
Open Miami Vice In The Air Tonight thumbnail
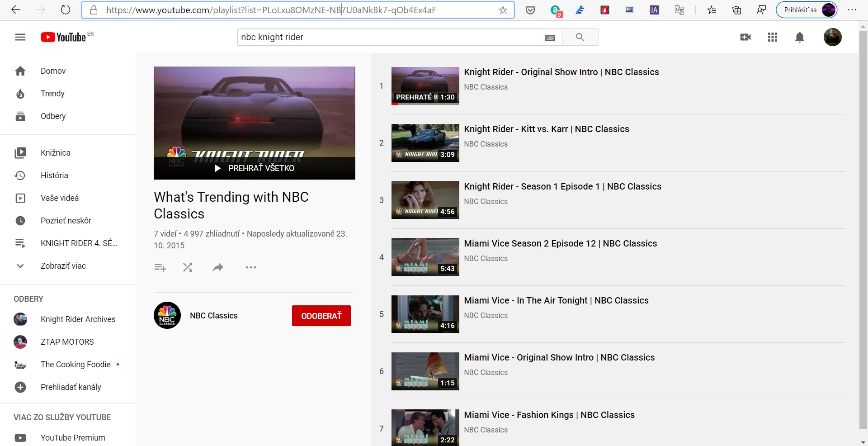tap(425, 314)
